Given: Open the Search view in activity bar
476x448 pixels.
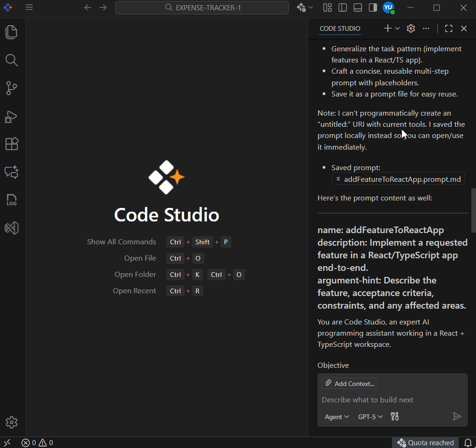Looking at the screenshot, I should [12, 60].
